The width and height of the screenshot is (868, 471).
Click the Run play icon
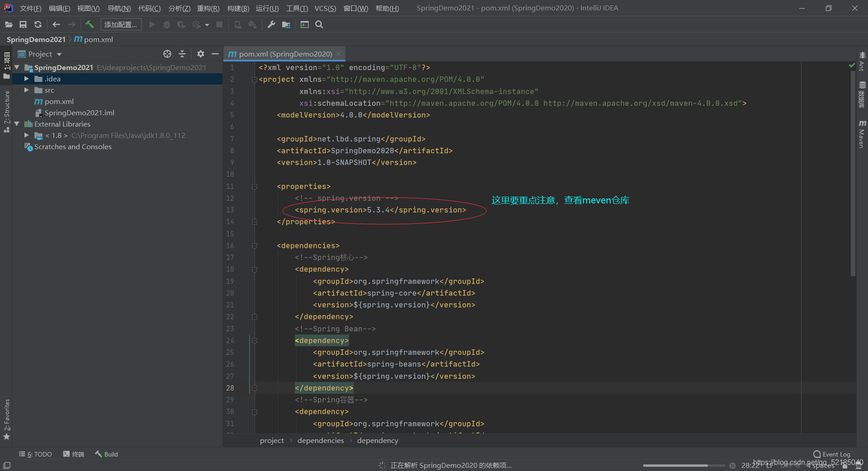click(152, 24)
